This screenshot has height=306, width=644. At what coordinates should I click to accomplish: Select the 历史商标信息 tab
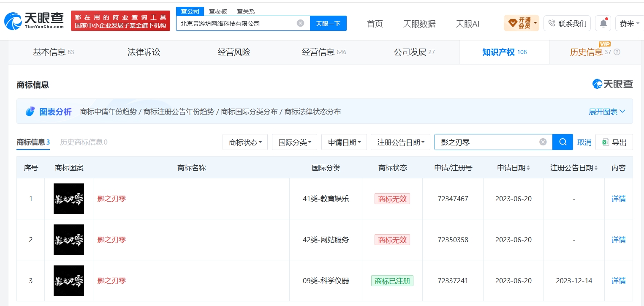pos(84,142)
